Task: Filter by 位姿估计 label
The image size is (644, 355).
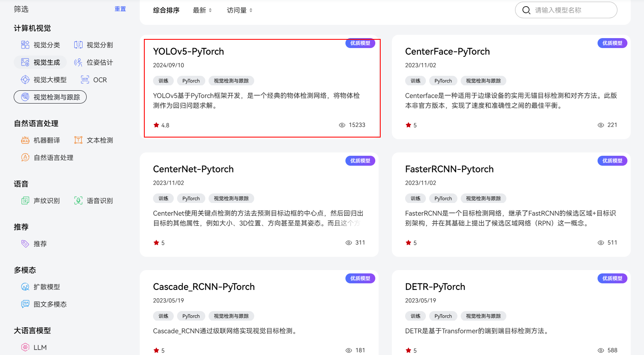Action: coord(100,62)
